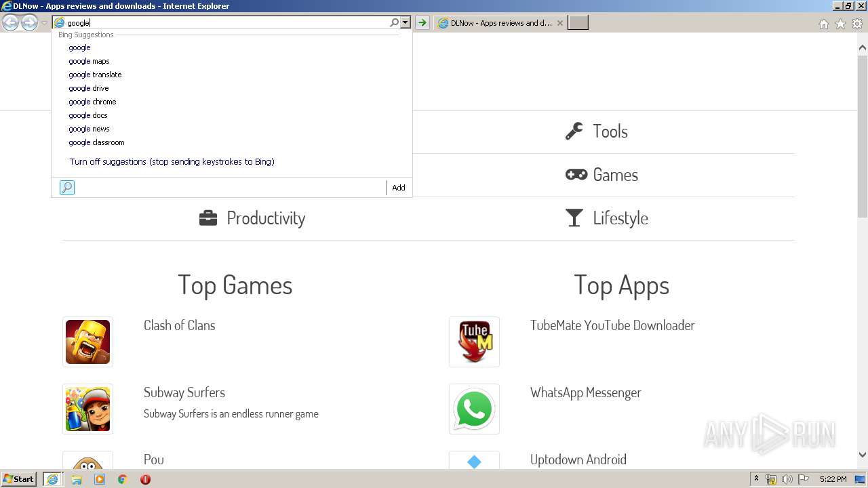Click the cocktail glass icon beside Lifestyle
This screenshot has height=488, width=868.
coord(574,218)
